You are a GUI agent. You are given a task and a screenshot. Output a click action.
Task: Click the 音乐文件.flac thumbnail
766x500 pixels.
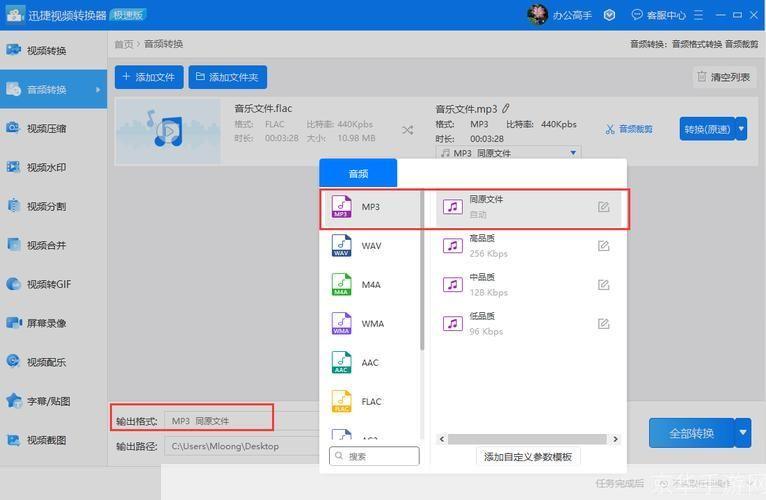pyautogui.click(x=168, y=131)
